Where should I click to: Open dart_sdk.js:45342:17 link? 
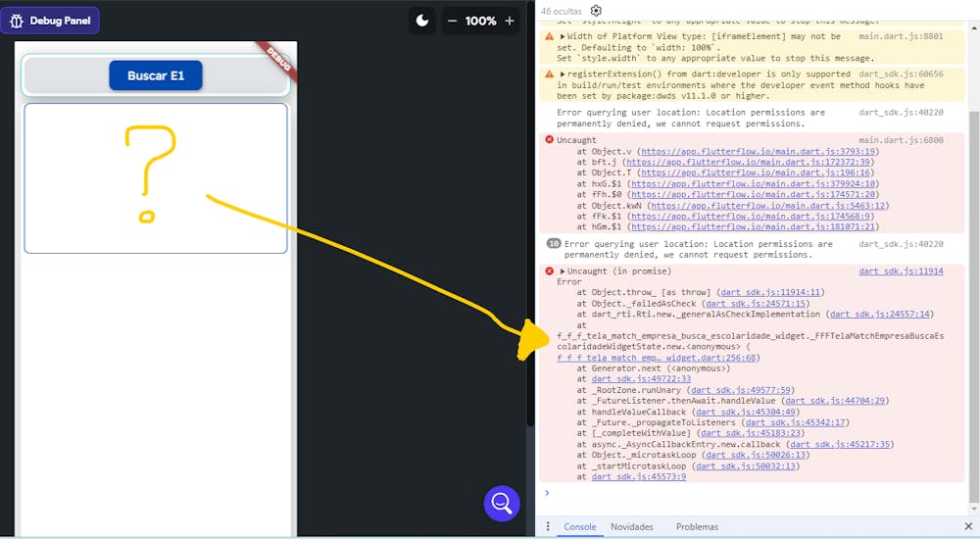tap(796, 422)
